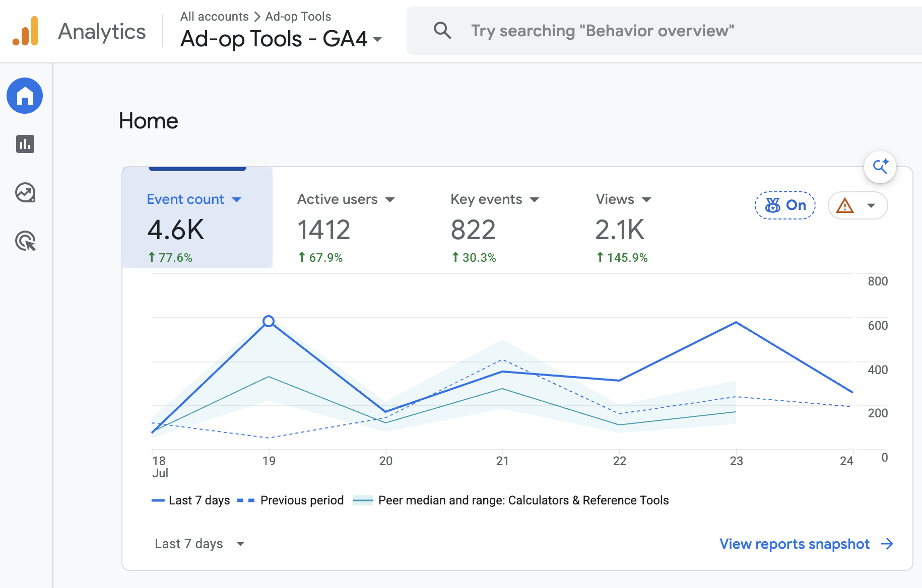Click the orange data quality warning triangle

pyautogui.click(x=845, y=205)
